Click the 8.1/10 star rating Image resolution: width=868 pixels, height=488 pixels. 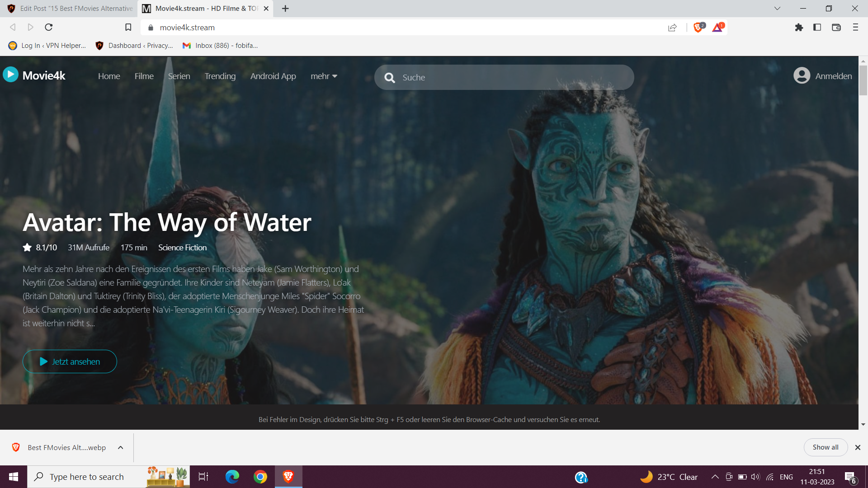click(x=40, y=248)
